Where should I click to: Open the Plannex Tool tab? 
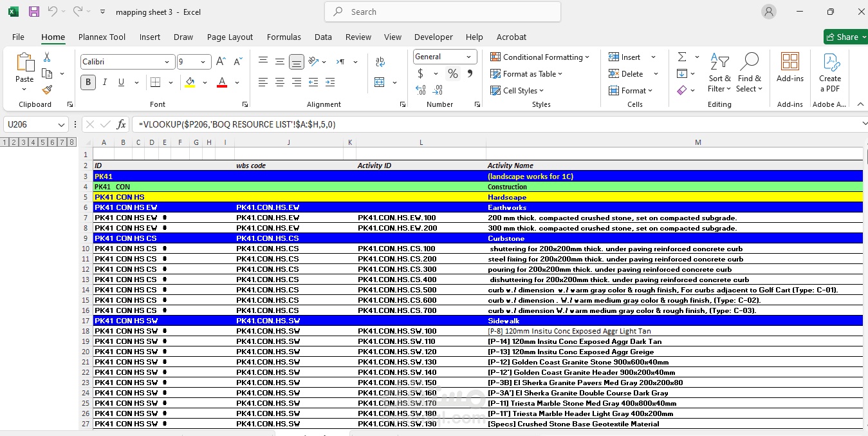pos(102,37)
